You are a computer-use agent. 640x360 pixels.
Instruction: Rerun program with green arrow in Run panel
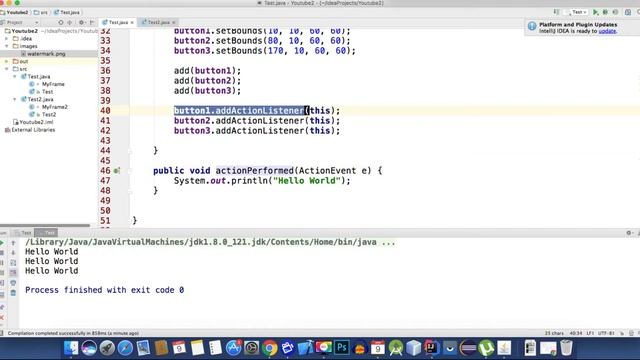click(2, 242)
